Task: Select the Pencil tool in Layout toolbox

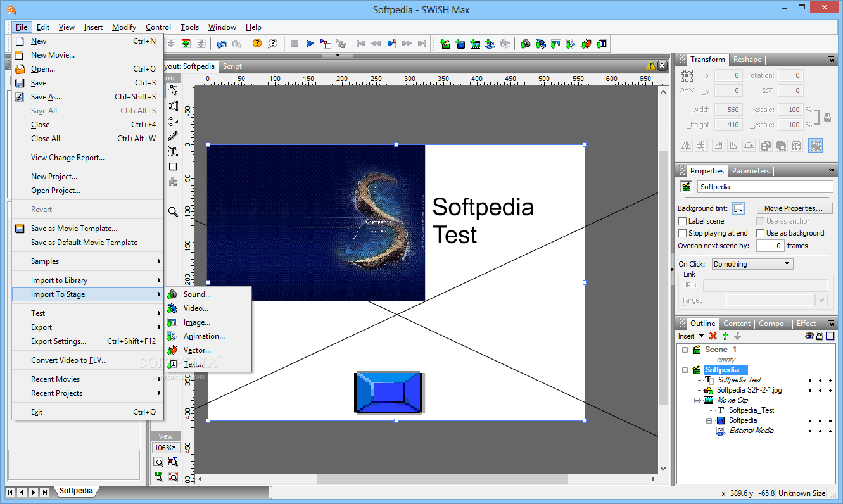Action: coord(173,136)
